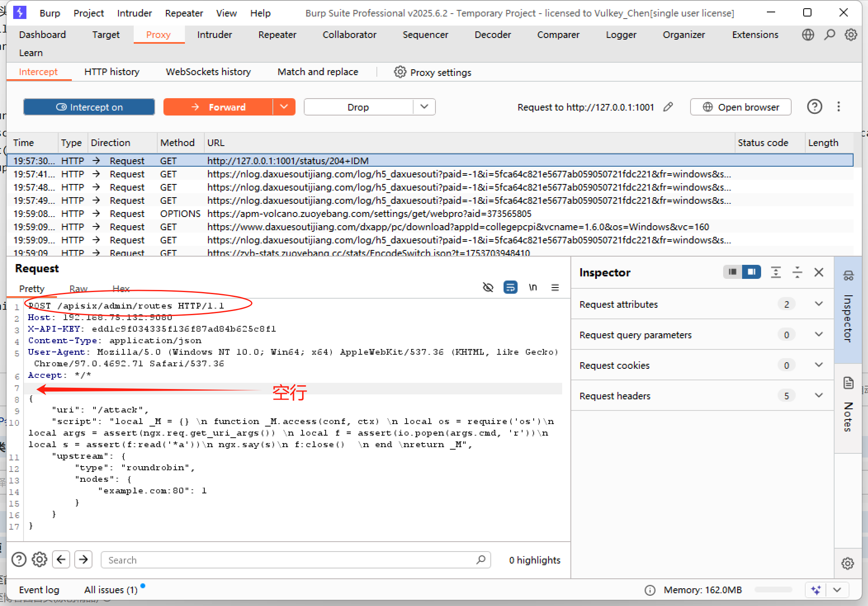
Task: Toggle the Intercept on button
Action: pyautogui.click(x=89, y=107)
